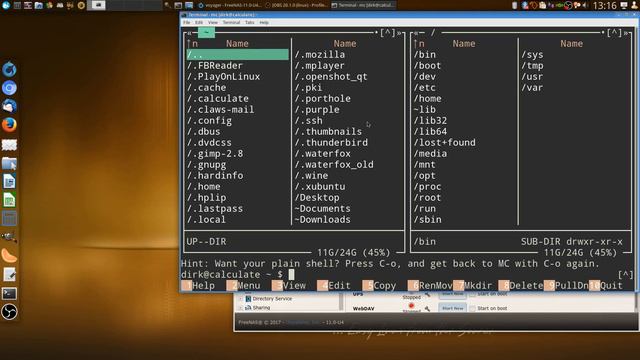Select /lost+found in the right panel
The image size is (640, 360).
click(444, 142)
